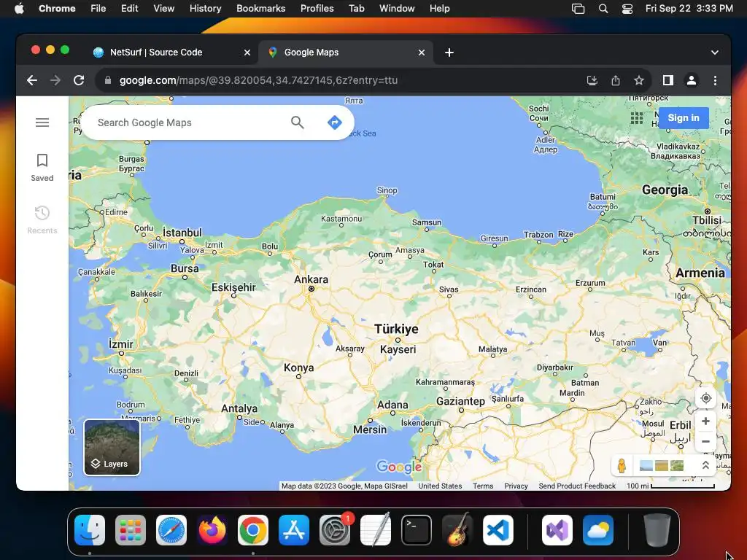
Task: Expand the tab search dropdown
Action: tap(714, 52)
